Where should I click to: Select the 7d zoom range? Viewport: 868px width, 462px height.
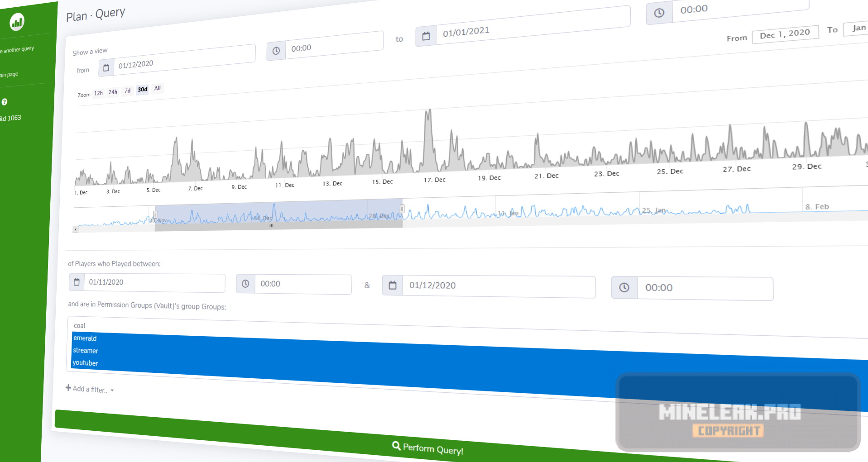click(x=128, y=90)
